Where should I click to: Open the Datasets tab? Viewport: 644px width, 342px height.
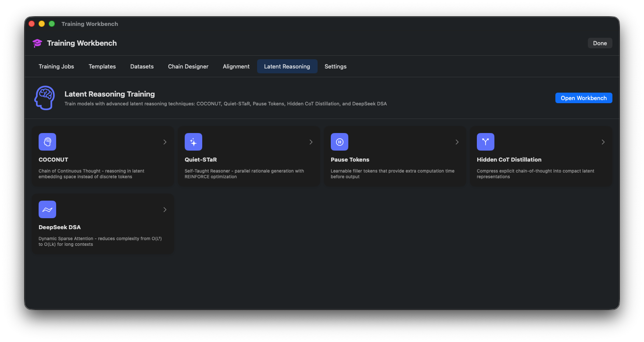[x=142, y=66]
